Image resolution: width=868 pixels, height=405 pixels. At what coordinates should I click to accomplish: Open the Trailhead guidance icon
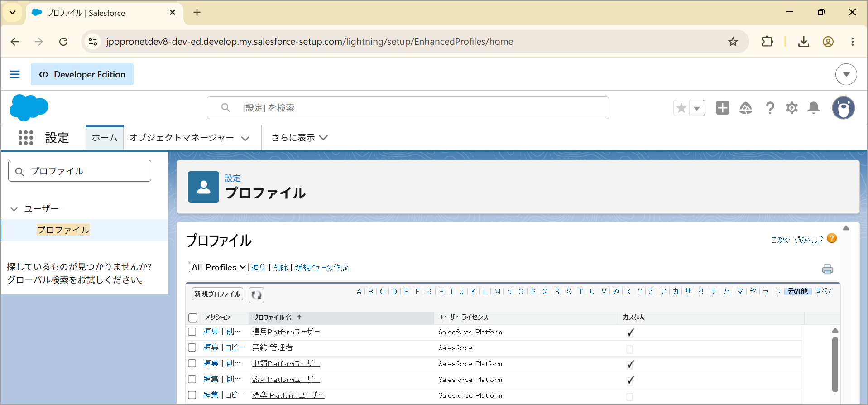coord(746,108)
